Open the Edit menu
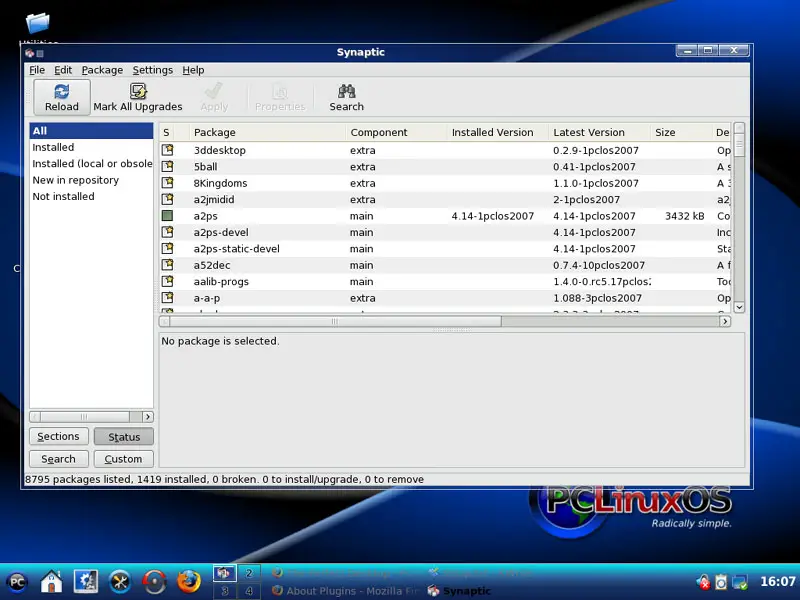Viewport: 800px width, 600px height. 63,70
